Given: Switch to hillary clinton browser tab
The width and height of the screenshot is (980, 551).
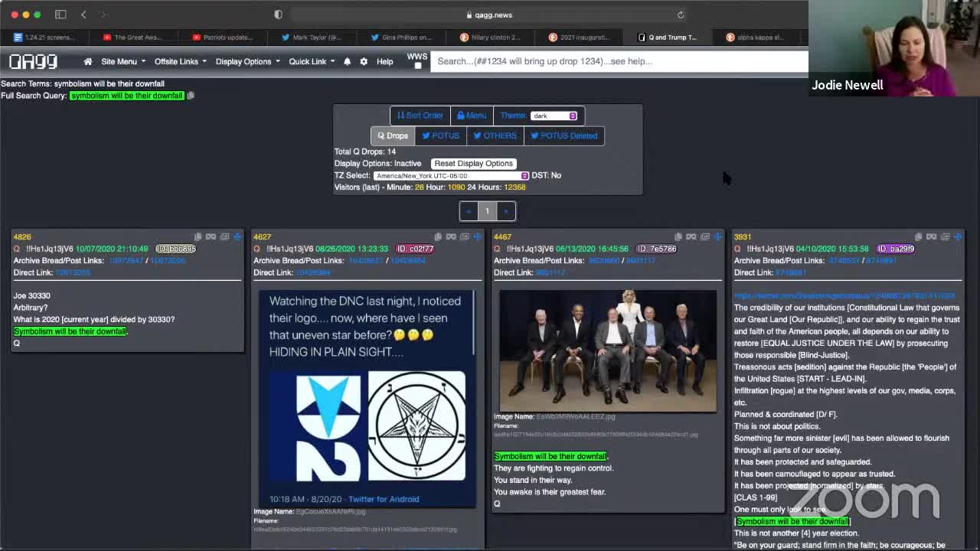Looking at the screenshot, I should [x=491, y=37].
